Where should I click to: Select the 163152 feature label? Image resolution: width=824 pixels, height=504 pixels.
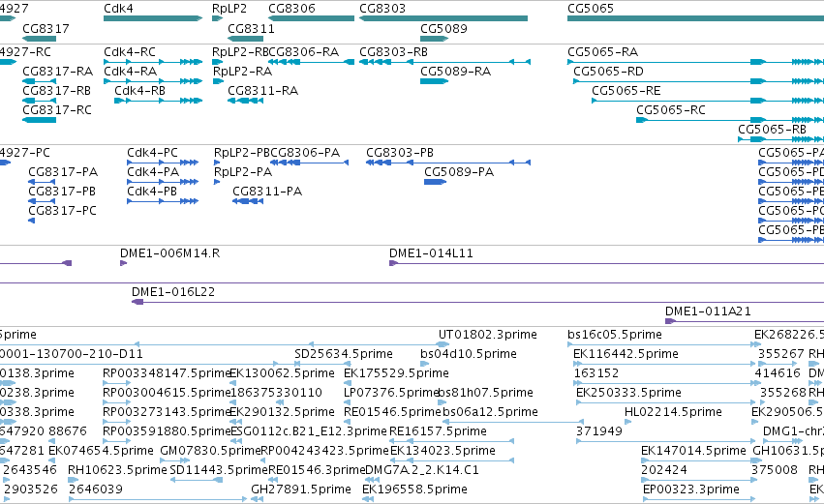(x=595, y=373)
